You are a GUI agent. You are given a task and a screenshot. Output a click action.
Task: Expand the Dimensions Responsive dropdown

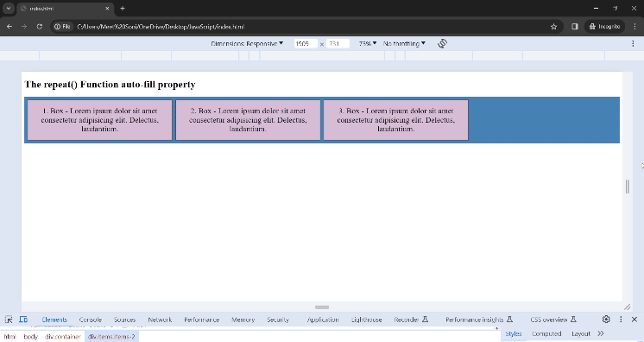247,43
